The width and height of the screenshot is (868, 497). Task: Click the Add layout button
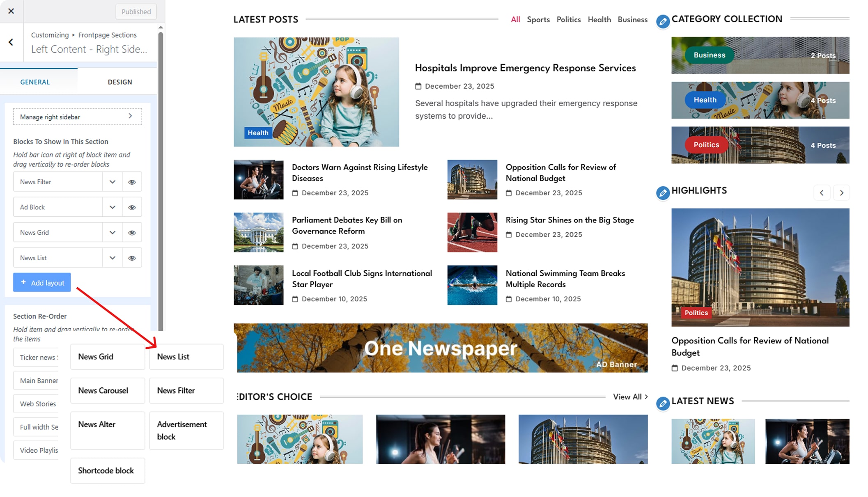pos(42,283)
